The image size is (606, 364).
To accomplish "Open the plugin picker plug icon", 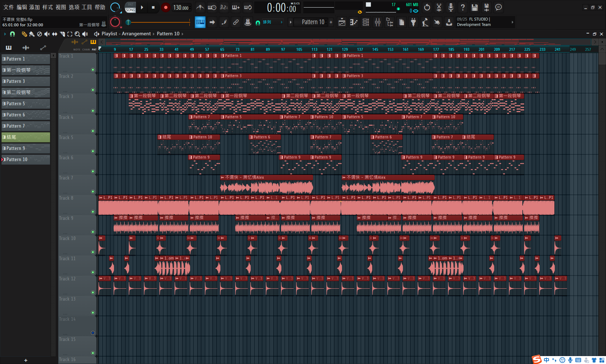I will pyautogui.click(x=413, y=22).
